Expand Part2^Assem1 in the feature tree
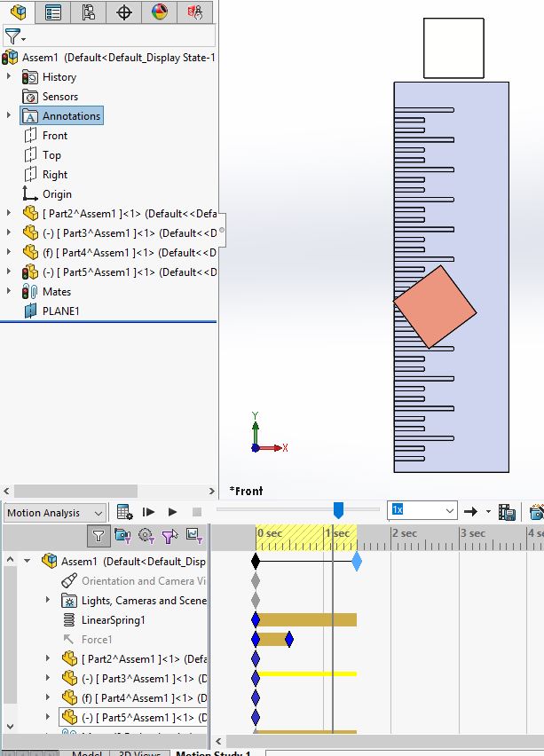The image size is (544, 756). click(9, 213)
